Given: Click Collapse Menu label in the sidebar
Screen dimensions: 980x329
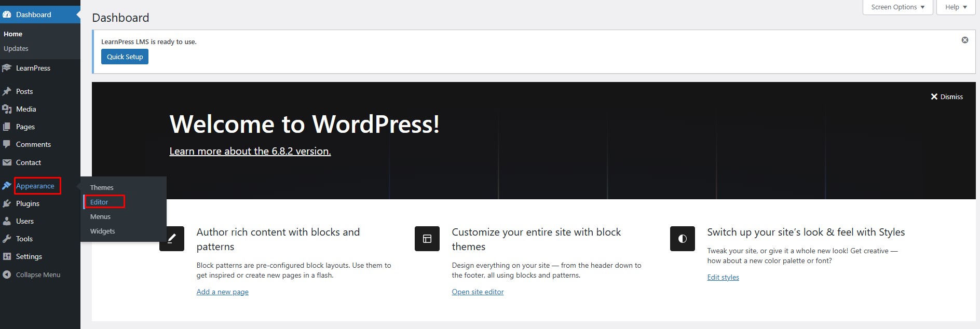Looking at the screenshot, I should point(38,275).
